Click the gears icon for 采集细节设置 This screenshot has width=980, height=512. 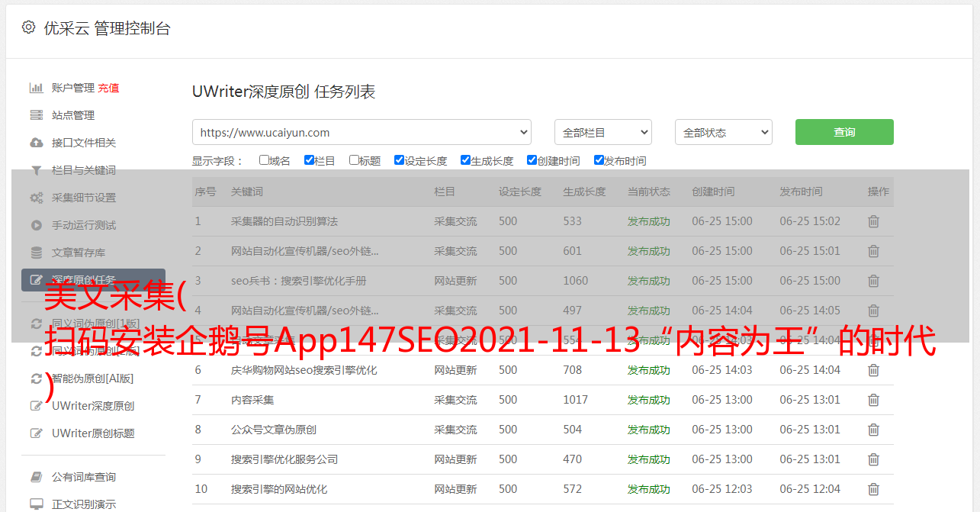pos(36,198)
